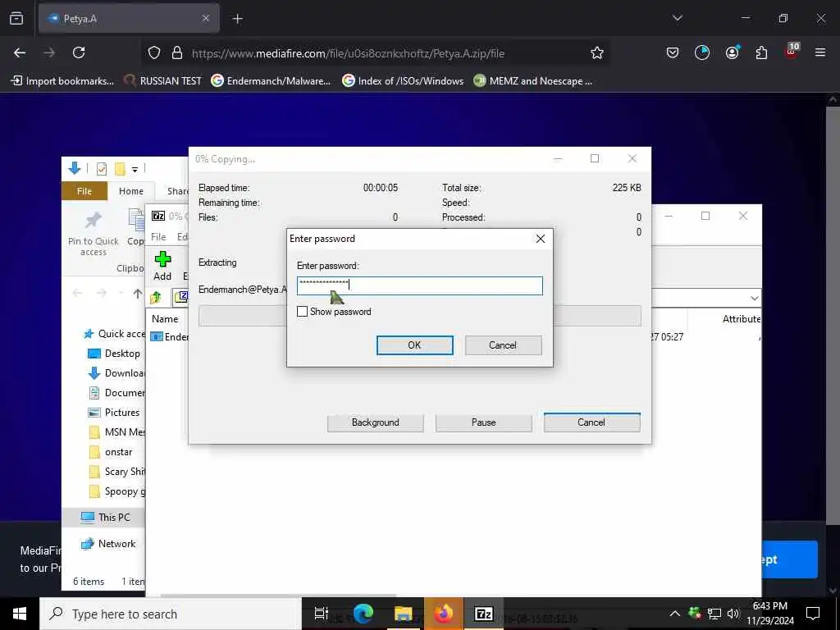Viewport: 840px width, 630px height.
Task: Open Desktop in the navigation pane
Action: [115, 354]
